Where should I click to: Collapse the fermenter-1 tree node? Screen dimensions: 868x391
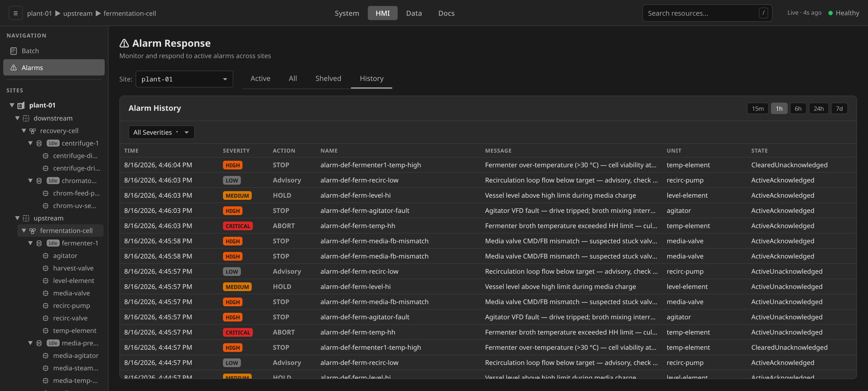click(x=30, y=243)
